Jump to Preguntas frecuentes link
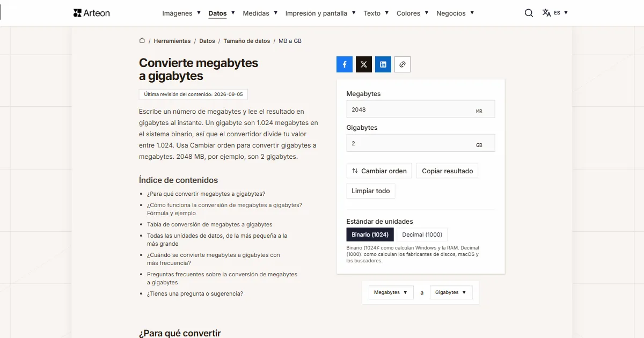The height and width of the screenshot is (338, 644). coord(222,278)
